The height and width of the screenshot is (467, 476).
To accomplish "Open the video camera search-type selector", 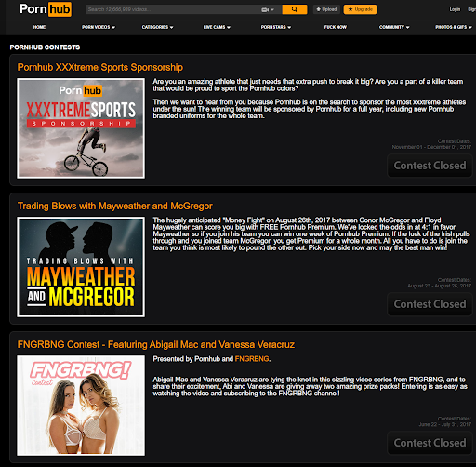I will 268,9.
